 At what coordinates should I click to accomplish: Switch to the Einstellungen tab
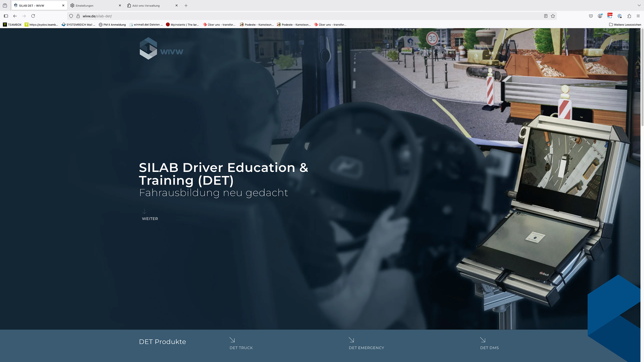pos(96,5)
